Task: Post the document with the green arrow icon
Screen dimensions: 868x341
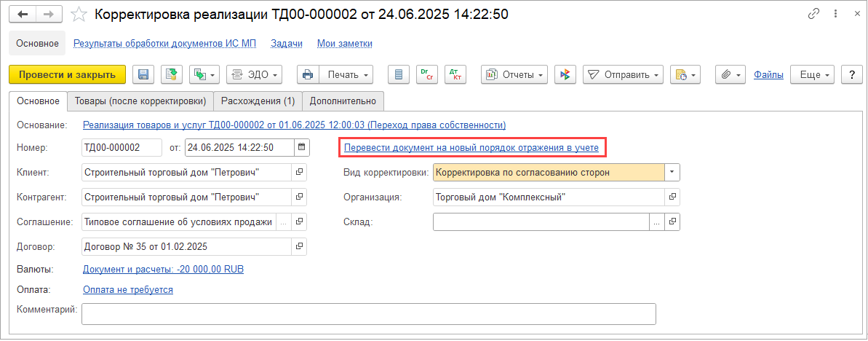Action: point(172,75)
